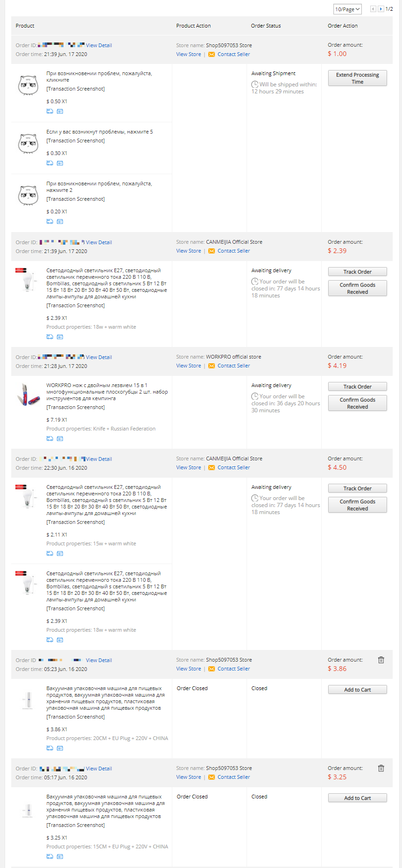The height and width of the screenshot is (868, 402).
Task: Click the return icon under the 15w warm white lamp
Action: (60, 553)
